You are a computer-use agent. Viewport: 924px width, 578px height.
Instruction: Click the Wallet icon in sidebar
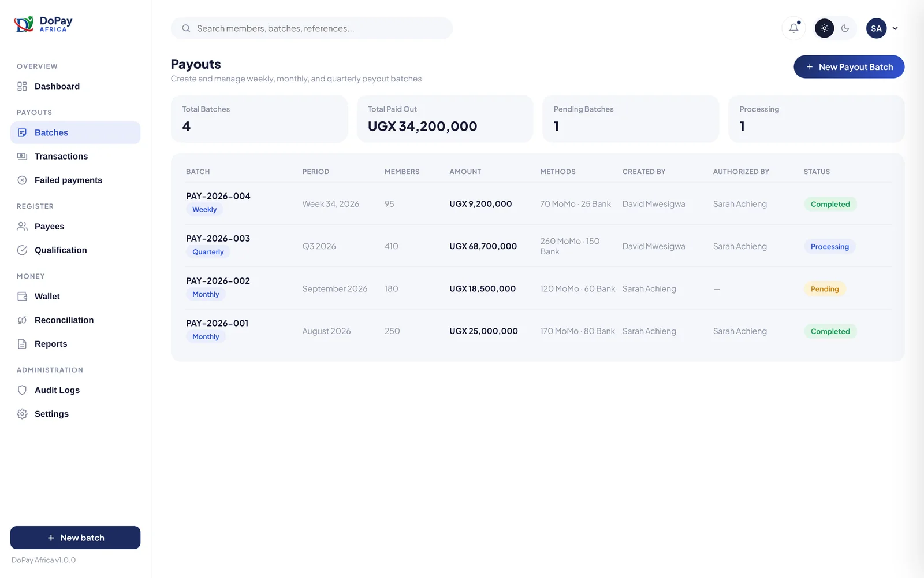tap(22, 297)
